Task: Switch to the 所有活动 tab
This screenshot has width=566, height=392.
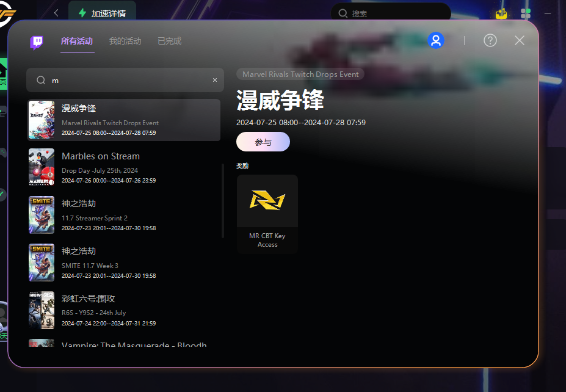Action: [x=77, y=41]
